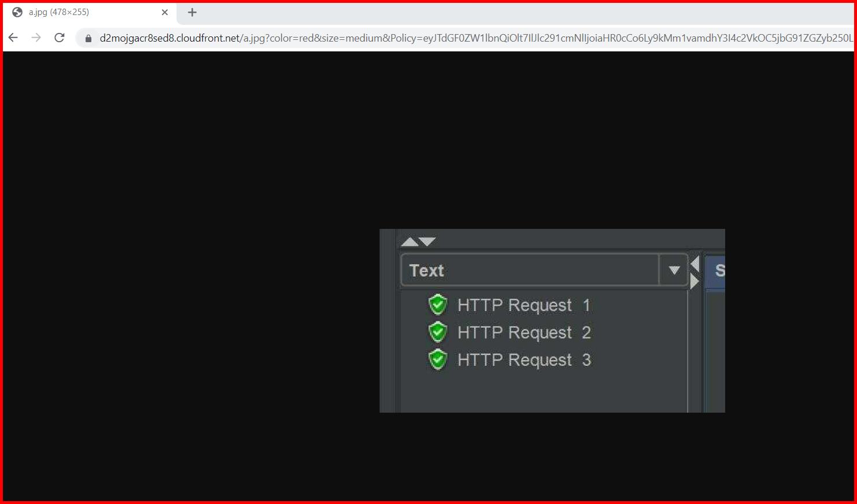The height and width of the screenshot is (504, 857).
Task: Click the site security padlock icon
Action: tap(88, 38)
